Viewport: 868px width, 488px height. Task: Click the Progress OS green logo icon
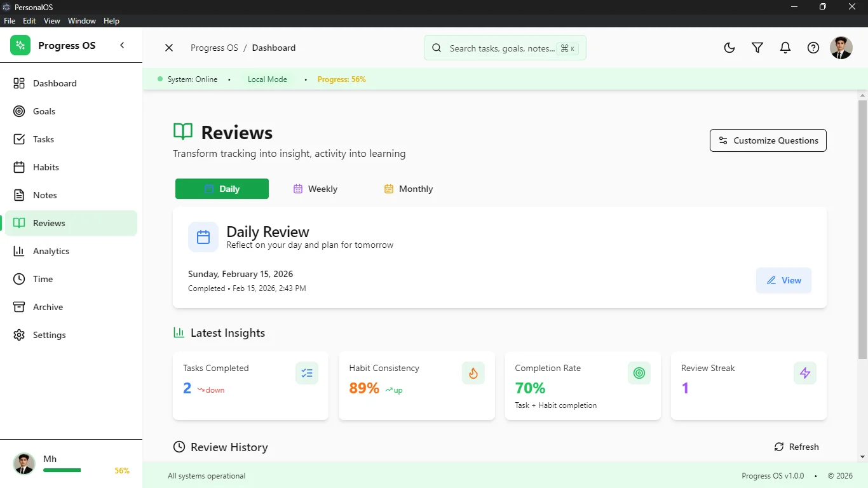click(x=20, y=45)
